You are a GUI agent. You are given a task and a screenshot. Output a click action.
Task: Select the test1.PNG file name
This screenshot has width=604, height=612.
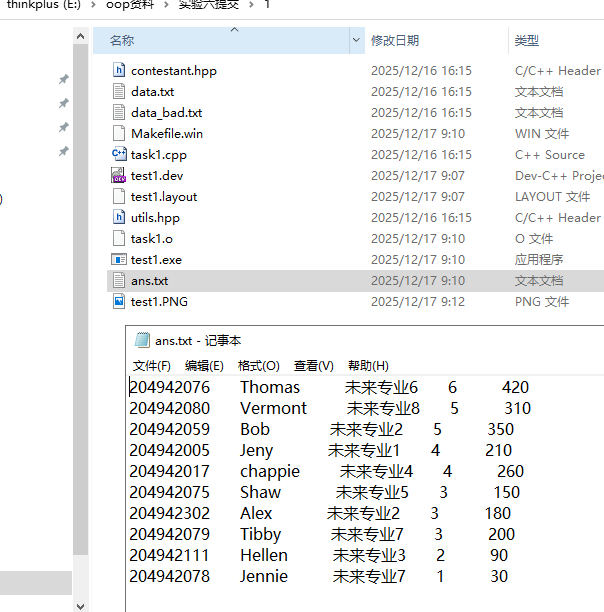click(x=159, y=302)
